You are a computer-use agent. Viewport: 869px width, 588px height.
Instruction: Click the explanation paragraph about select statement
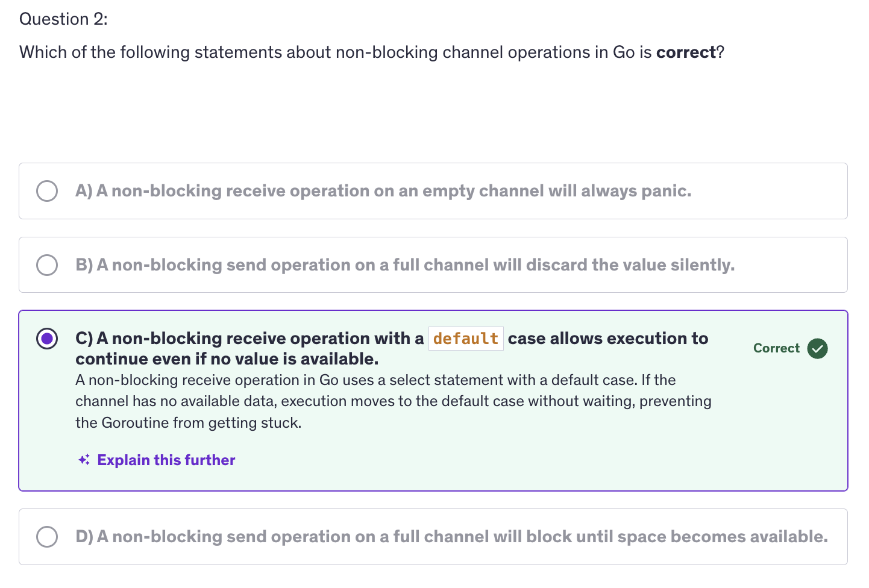coord(393,401)
